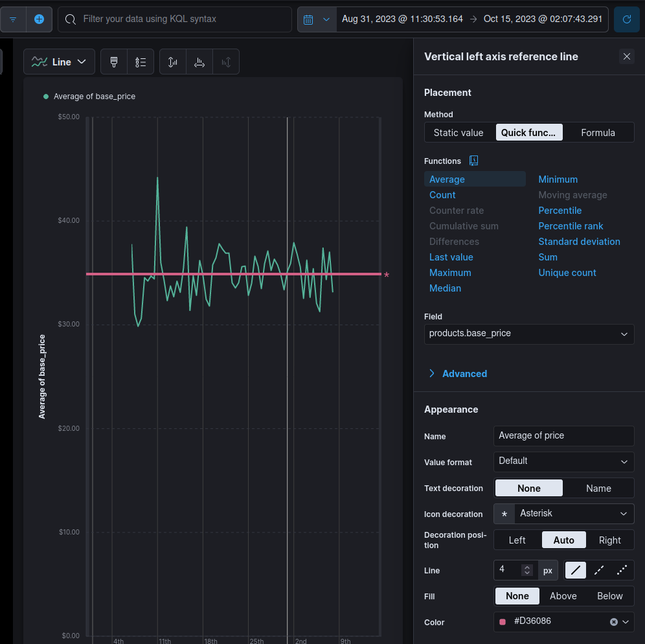Image resolution: width=645 pixels, height=644 pixels.
Task: Switch to the Static value method
Action: tap(458, 133)
